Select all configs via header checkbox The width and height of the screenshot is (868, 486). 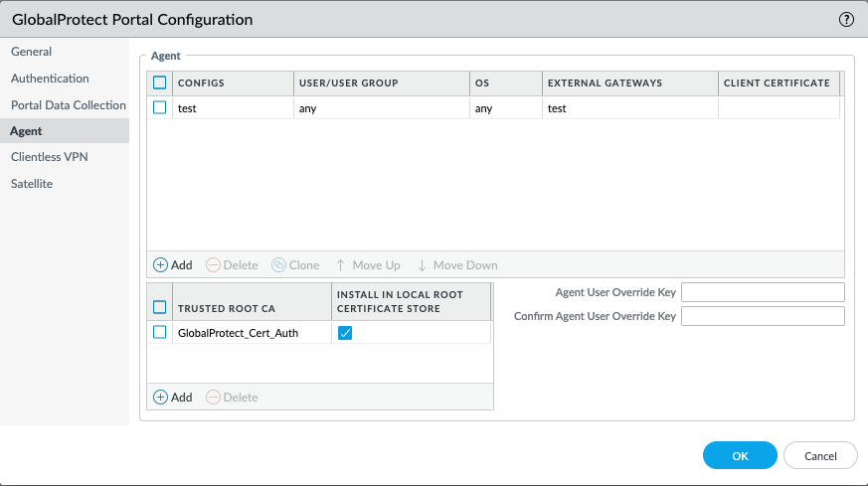coord(159,82)
